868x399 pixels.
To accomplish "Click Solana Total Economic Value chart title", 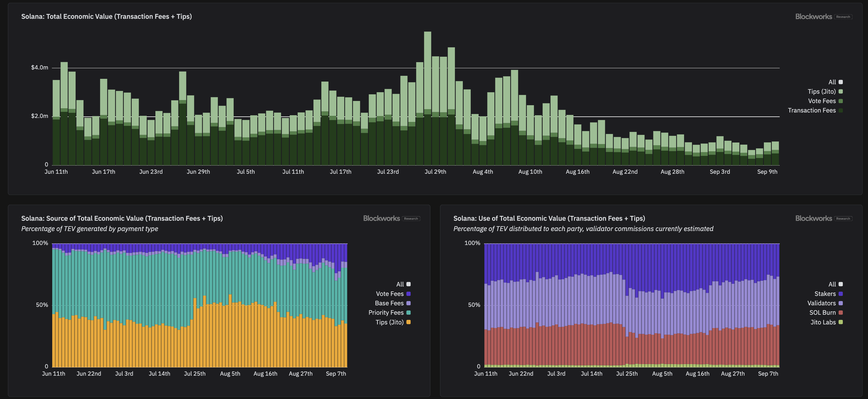I will (x=107, y=16).
